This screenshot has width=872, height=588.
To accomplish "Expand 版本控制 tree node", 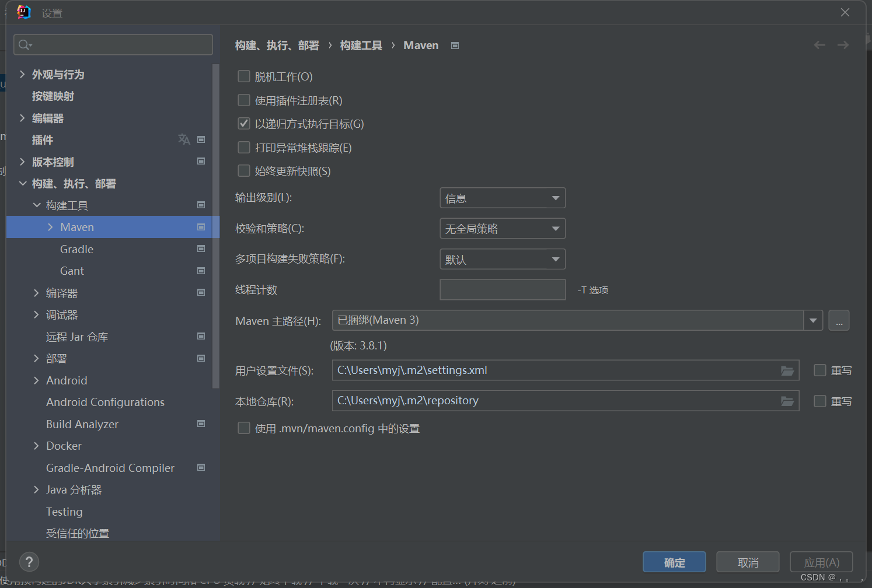I will click(x=22, y=162).
